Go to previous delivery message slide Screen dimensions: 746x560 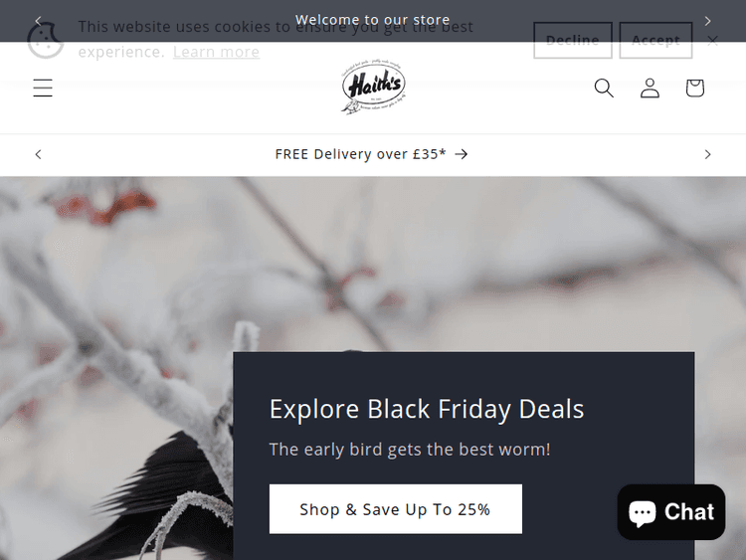(x=38, y=154)
